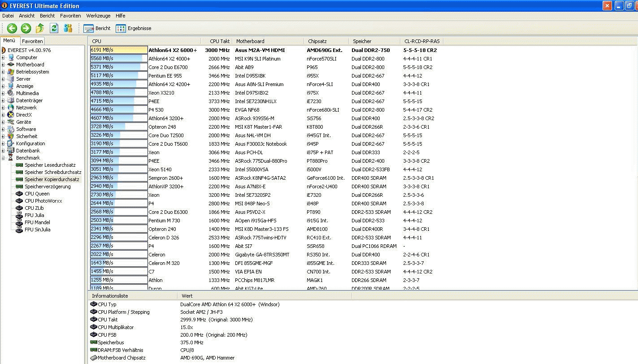
Task: Select the Datenträger tree icon
Action: [x=11, y=100]
